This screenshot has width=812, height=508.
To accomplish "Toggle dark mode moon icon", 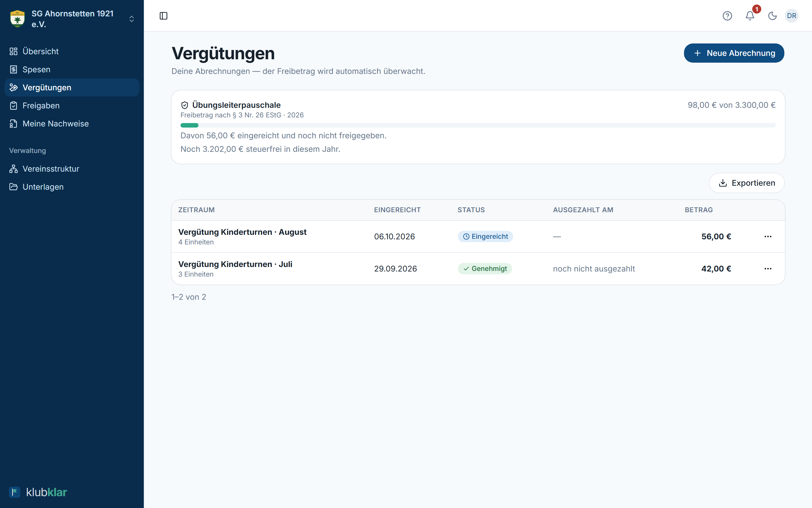I will point(773,16).
